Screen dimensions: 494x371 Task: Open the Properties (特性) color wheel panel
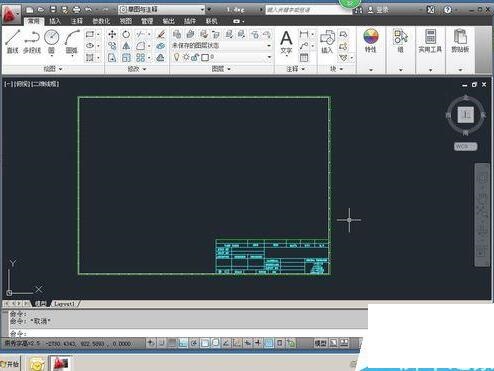pos(370,41)
